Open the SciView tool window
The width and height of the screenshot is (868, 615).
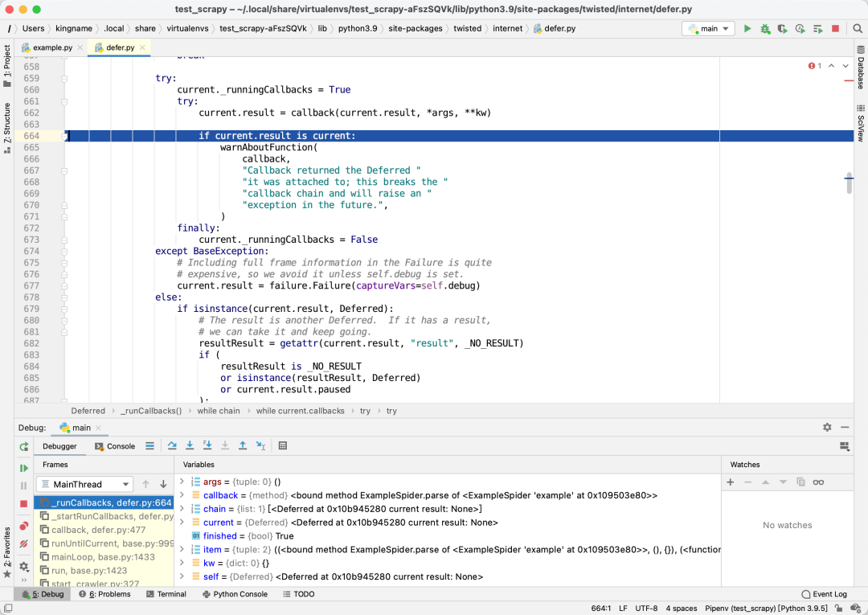(x=861, y=123)
